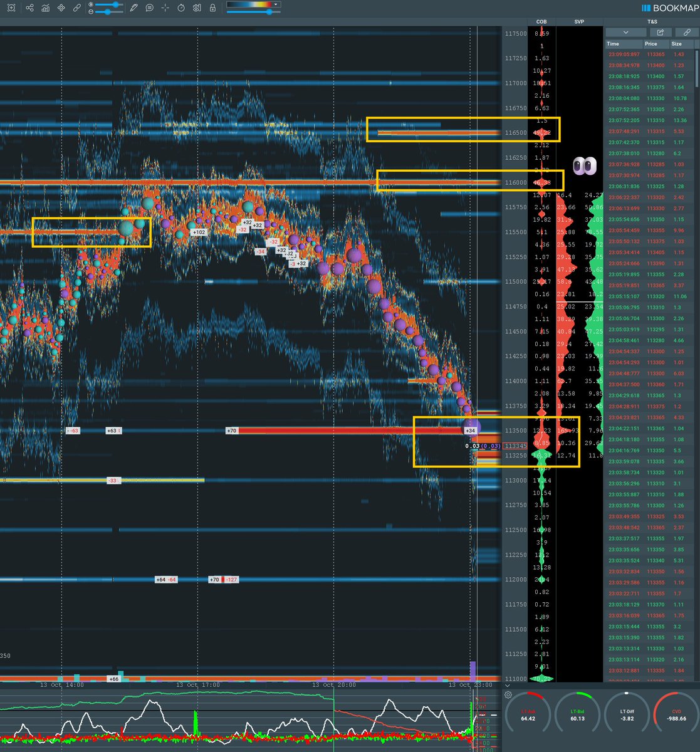Open the chart screenshot tool
Image resolution: width=700 pixels, height=752 pixels.
(x=12, y=7)
